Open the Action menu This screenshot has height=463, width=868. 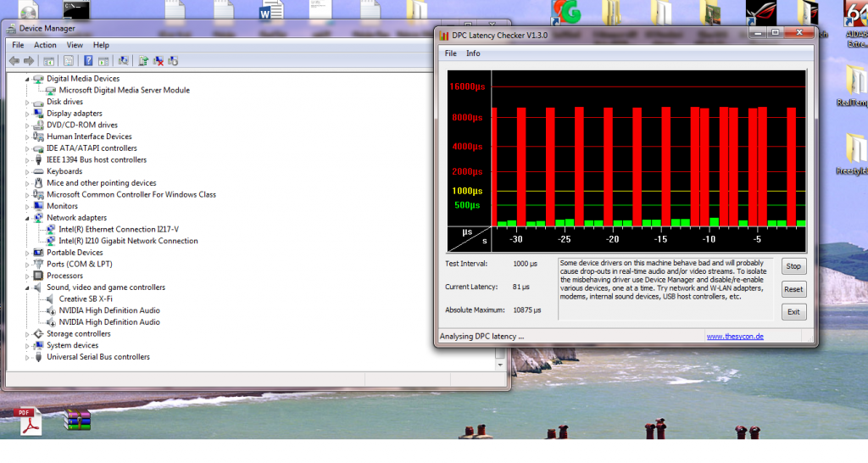coord(45,45)
